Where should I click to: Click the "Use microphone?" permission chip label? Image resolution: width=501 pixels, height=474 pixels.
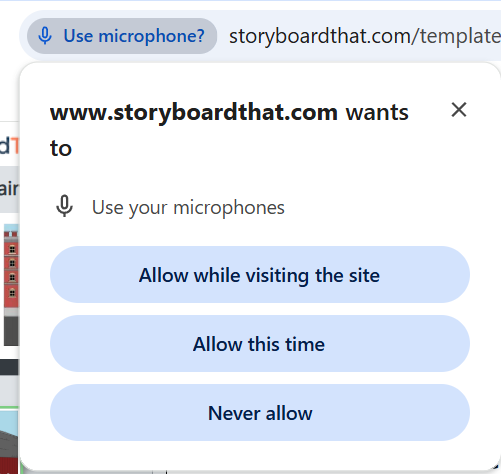[x=134, y=36]
